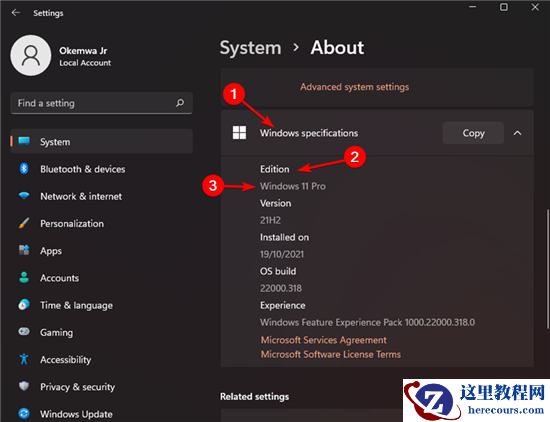Click the Windows logo beside Windows specifications

(240, 133)
